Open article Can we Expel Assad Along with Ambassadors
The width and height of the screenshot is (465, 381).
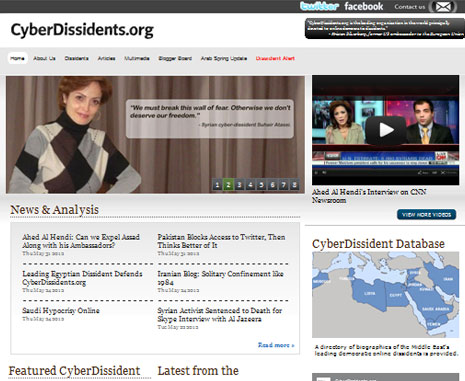click(81, 241)
